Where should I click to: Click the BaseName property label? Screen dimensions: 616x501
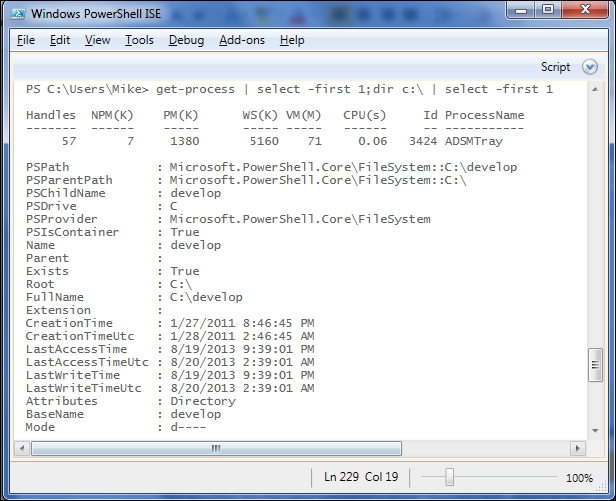(55, 414)
